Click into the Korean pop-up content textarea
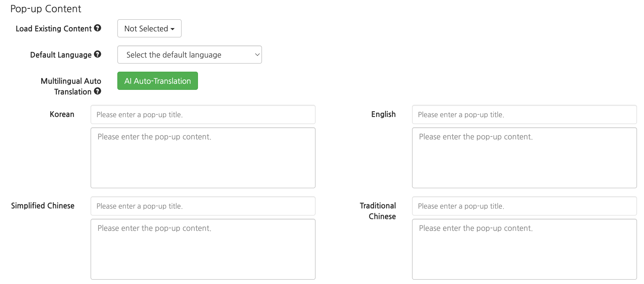The height and width of the screenshot is (284, 644). (x=203, y=158)
